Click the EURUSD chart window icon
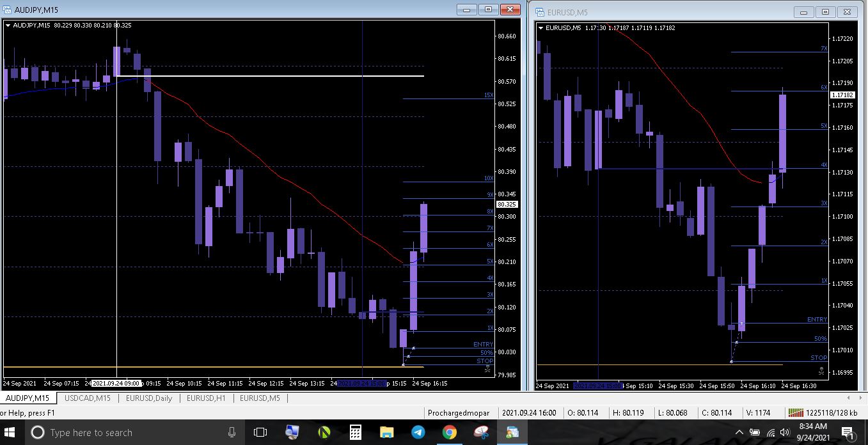This screenshot has width=868, height=445. [x=541, y=12]
